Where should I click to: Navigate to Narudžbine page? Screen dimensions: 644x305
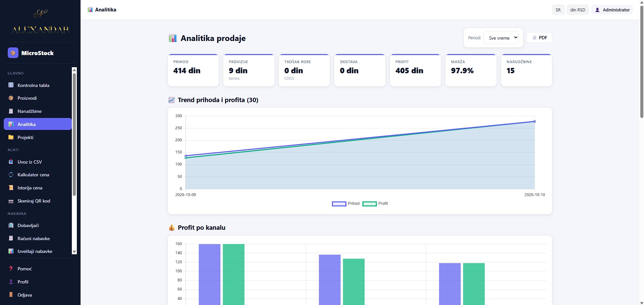coord(38,111)
